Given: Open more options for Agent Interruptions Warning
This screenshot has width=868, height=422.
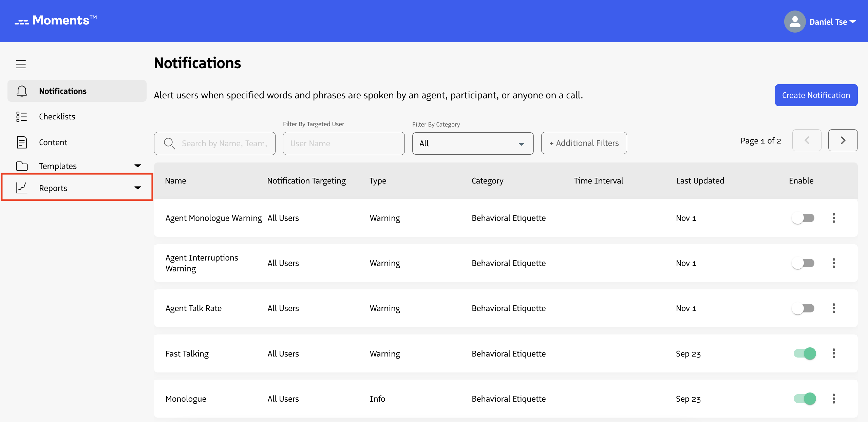Looking at the screenshot, I should tap(834, 263).
